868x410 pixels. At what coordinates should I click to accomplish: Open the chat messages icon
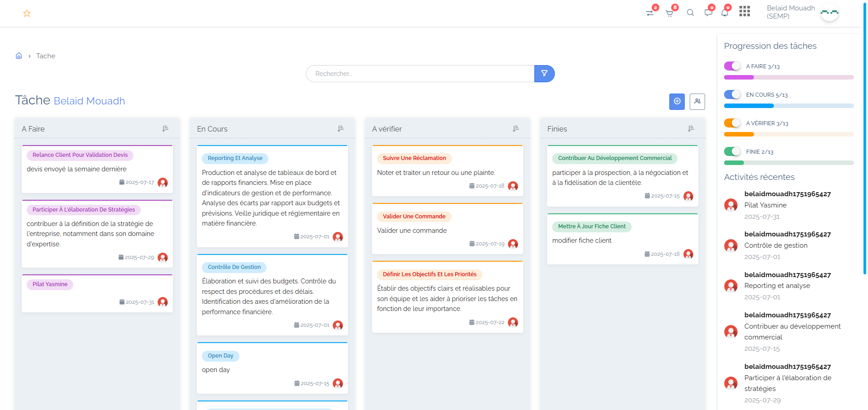(708, 13)
